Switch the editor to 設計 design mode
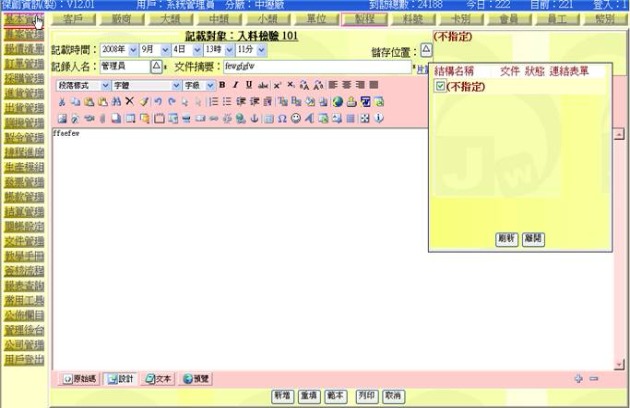The image size is (630, 408). click(119, 380)
